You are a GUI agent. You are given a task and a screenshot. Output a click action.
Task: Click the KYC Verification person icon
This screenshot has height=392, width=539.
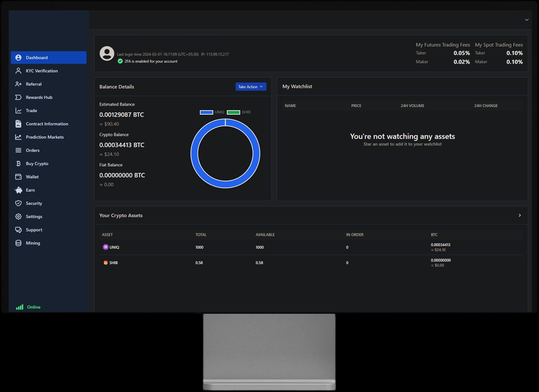18,71
